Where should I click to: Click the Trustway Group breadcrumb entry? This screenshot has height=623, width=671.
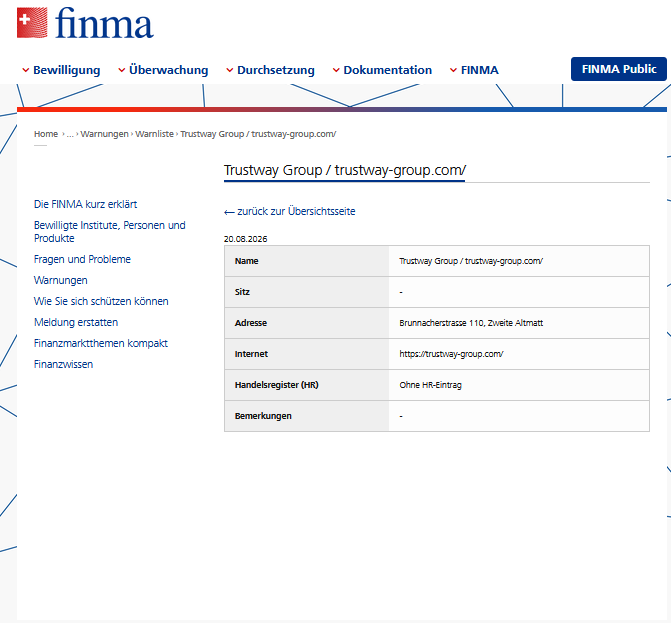tap(258, 134)
